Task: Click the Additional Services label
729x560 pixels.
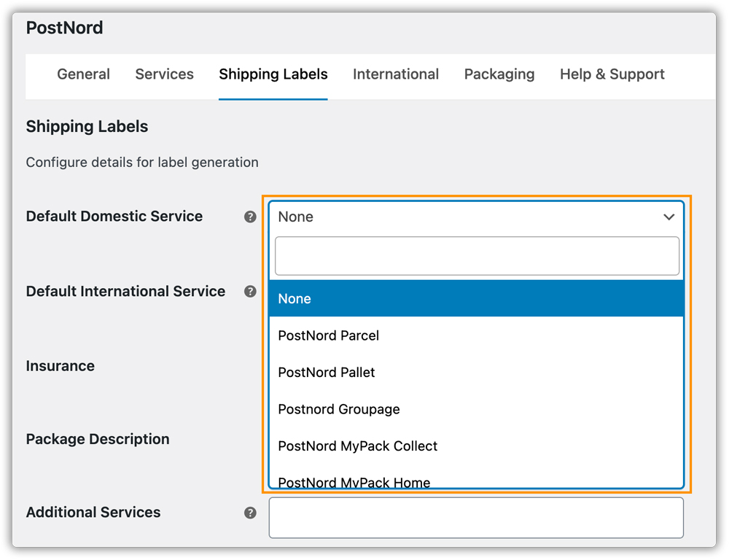Action: [93, 512]
